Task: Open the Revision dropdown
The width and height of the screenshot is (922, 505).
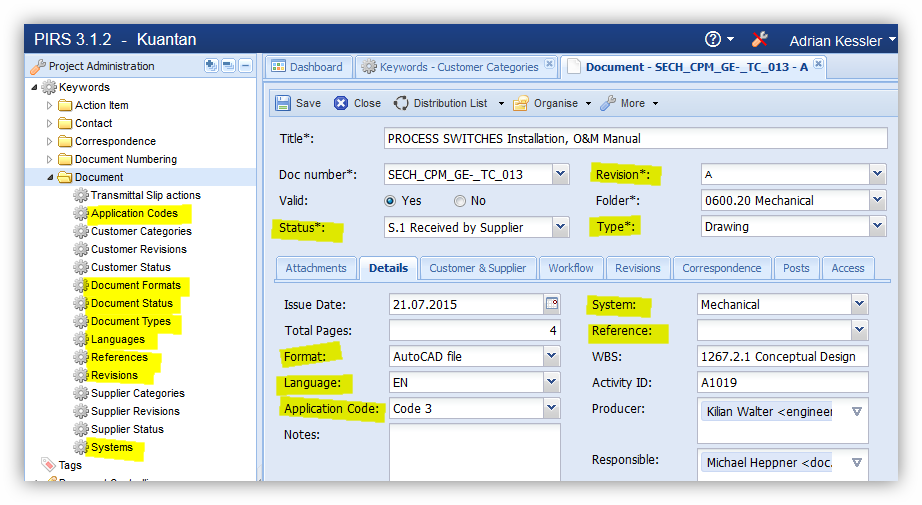Action: pos(877,174)
